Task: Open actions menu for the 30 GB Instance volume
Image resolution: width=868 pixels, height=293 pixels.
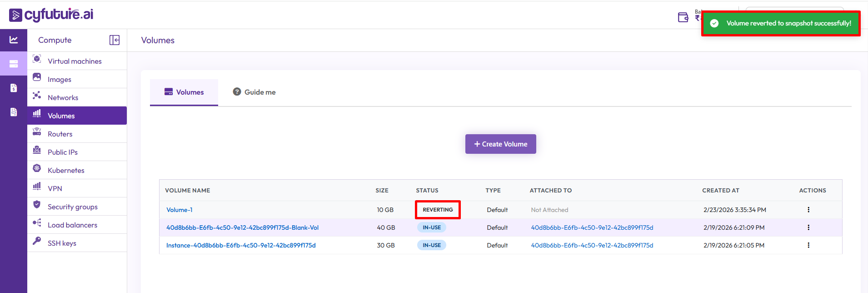Action: 808,245
